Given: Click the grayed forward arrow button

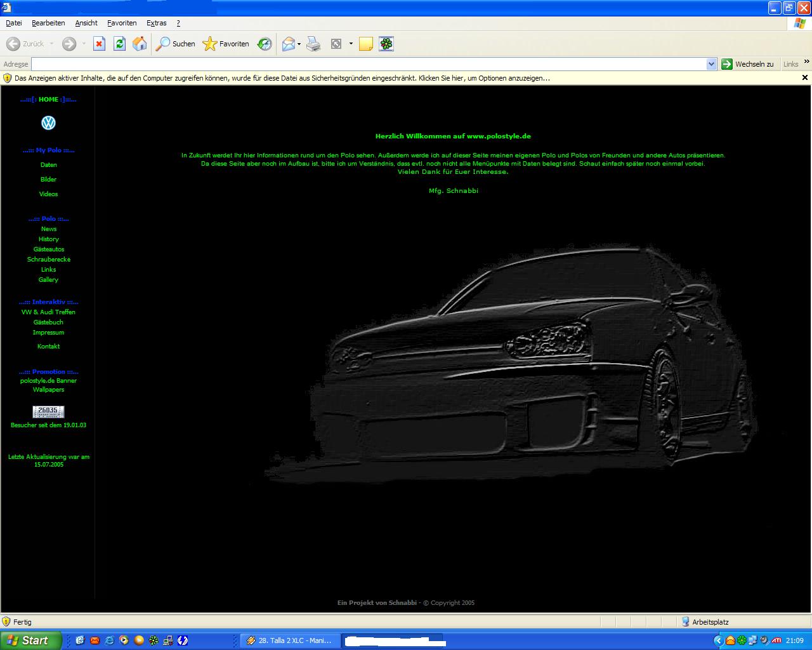Looking at the screenshot, I should click(69, 44).
